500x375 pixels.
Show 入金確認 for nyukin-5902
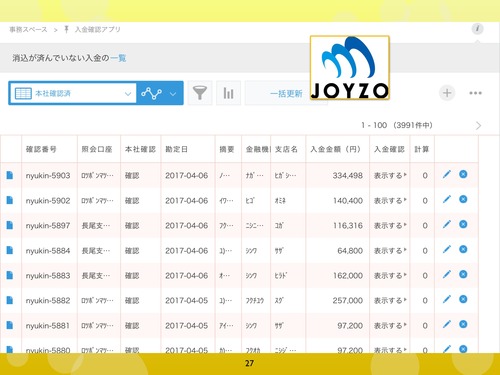[x=390, y=200]
